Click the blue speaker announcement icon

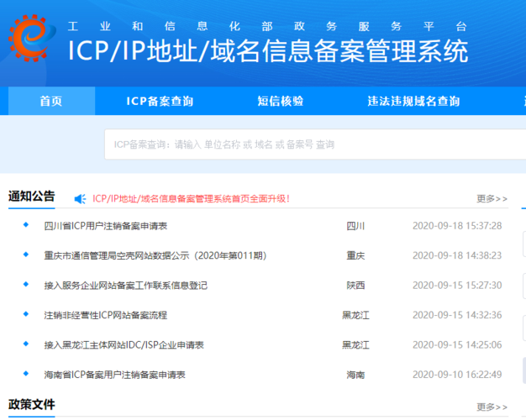(80, 199)
